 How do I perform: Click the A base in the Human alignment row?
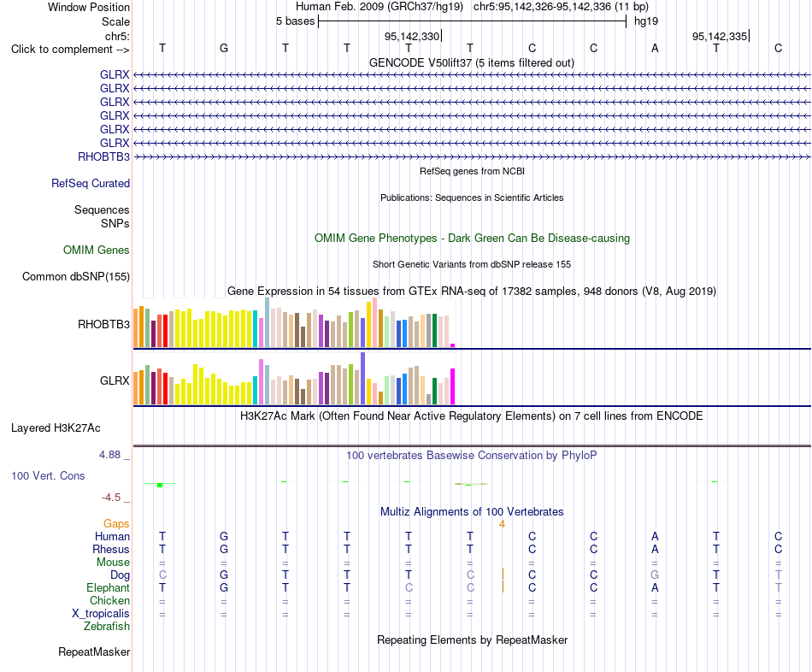coord(655,536)
